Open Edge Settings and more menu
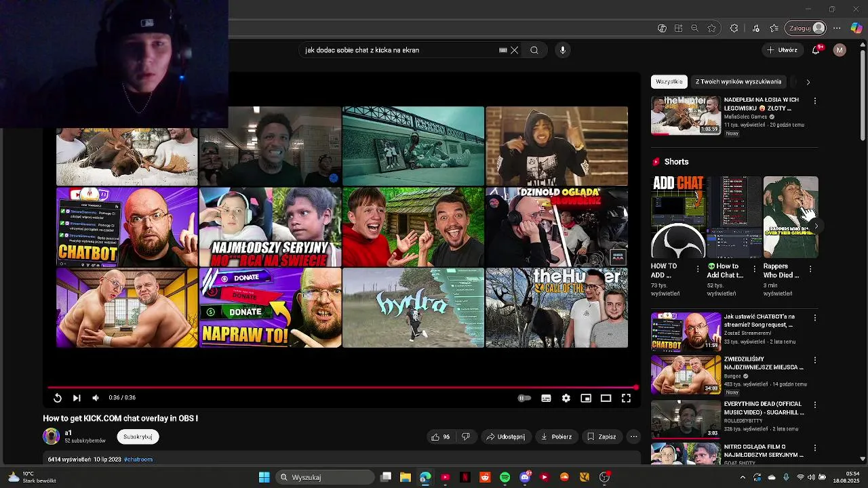 (837, 28)
